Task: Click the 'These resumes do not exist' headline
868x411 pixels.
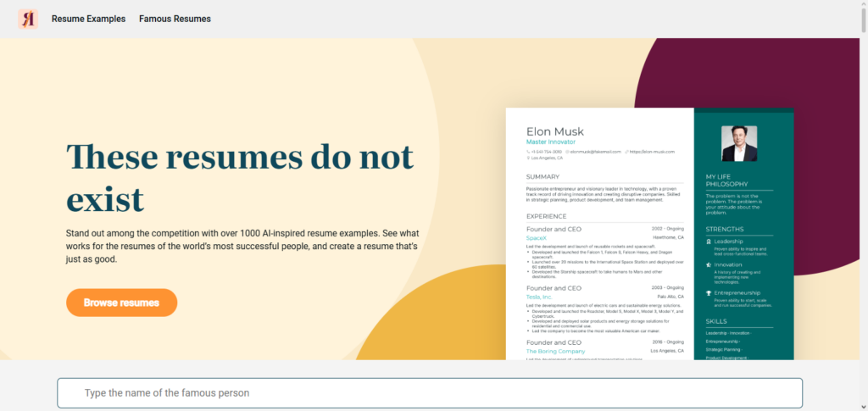Action: point(240,178)
